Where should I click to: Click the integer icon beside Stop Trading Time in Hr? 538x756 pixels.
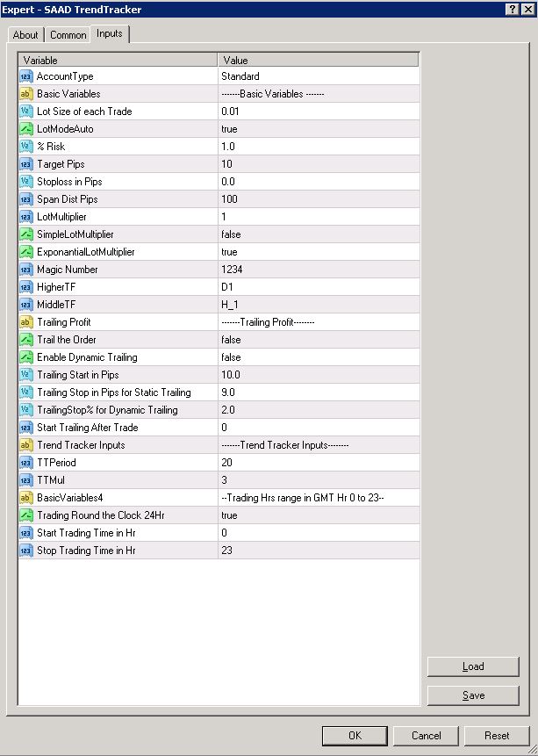point(26,551)
